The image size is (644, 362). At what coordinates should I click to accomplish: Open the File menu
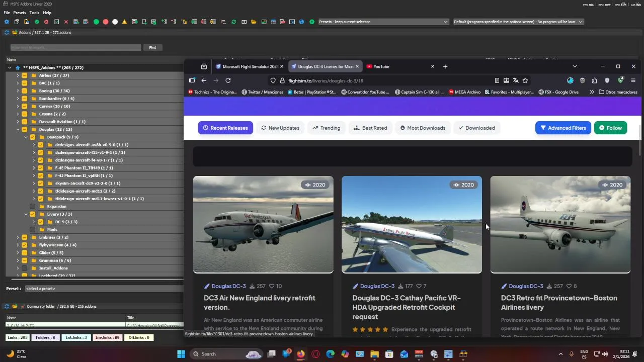[7, 13]
